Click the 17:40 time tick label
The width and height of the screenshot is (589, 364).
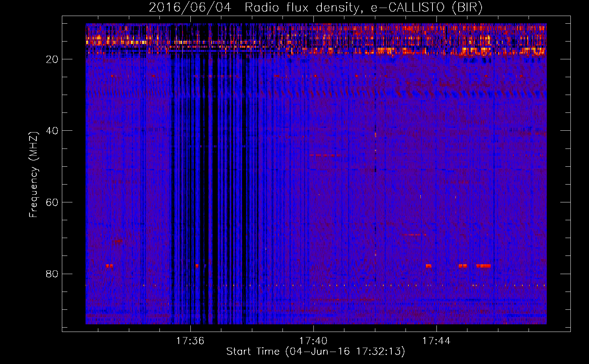pos(313,341)
